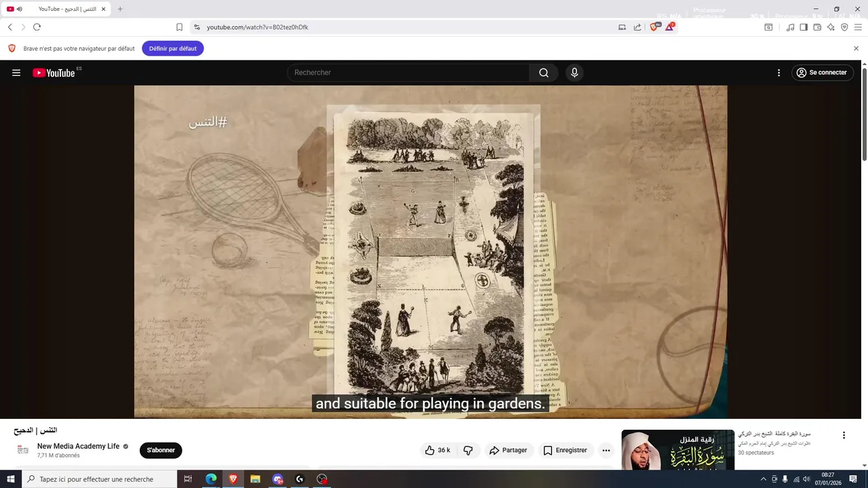868x488 pixels.
Task: Click the Se connecter sign-in button
Action: (x=822, y=73)
